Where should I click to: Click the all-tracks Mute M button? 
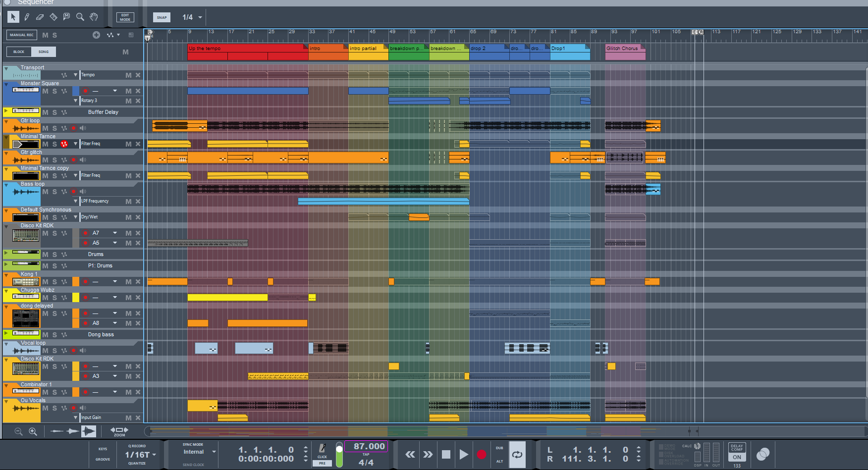(45, 35)
